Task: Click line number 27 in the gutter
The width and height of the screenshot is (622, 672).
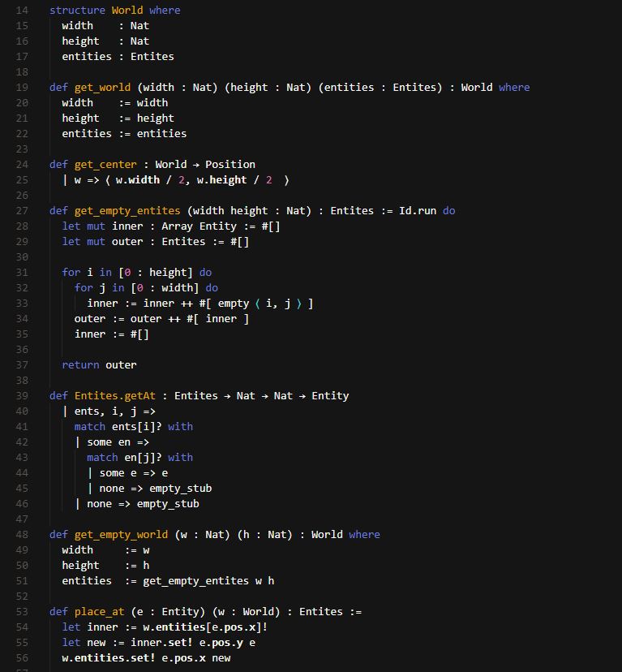Action: [22, 211]
